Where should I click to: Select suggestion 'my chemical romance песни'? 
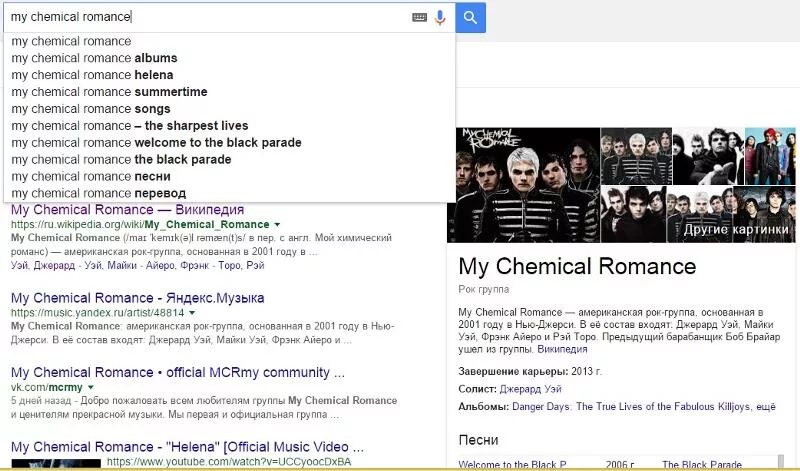pyautogui.click(x=229, y=176)
